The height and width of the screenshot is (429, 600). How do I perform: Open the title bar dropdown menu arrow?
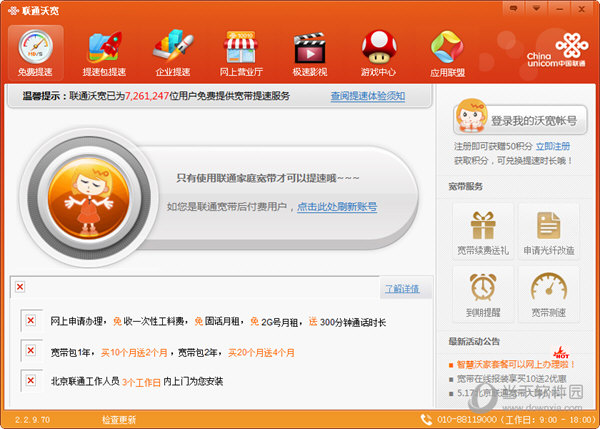coord(536,8)
